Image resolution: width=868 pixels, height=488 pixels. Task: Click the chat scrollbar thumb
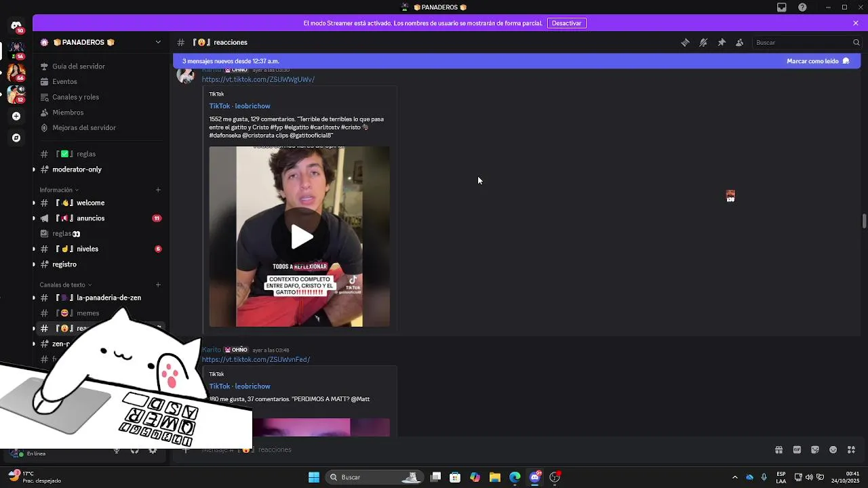pyautogui.click(x=864, y=221)
